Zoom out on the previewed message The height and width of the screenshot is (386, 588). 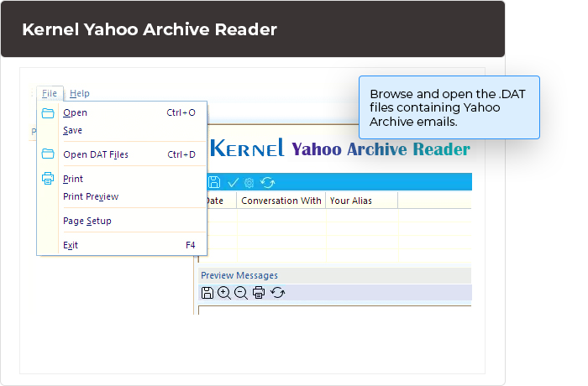241,293
